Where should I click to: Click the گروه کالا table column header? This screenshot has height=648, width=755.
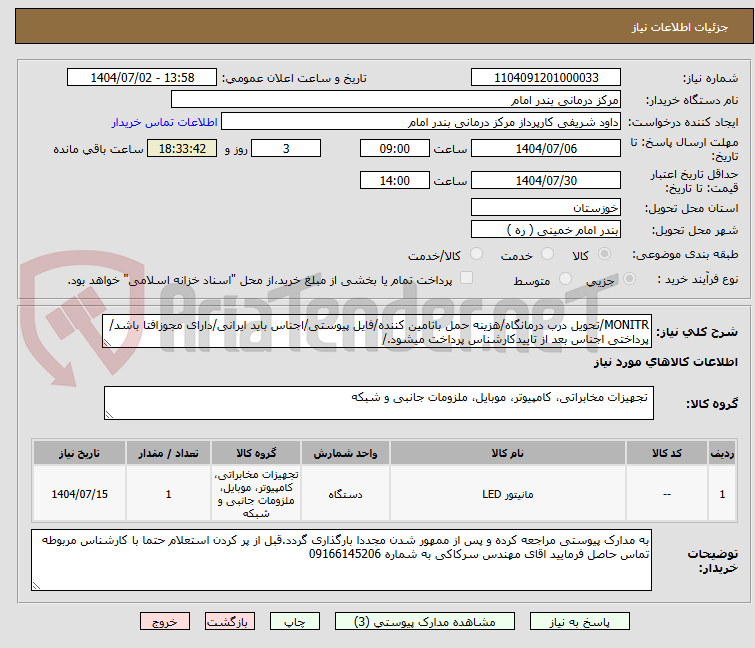point(256,453)
